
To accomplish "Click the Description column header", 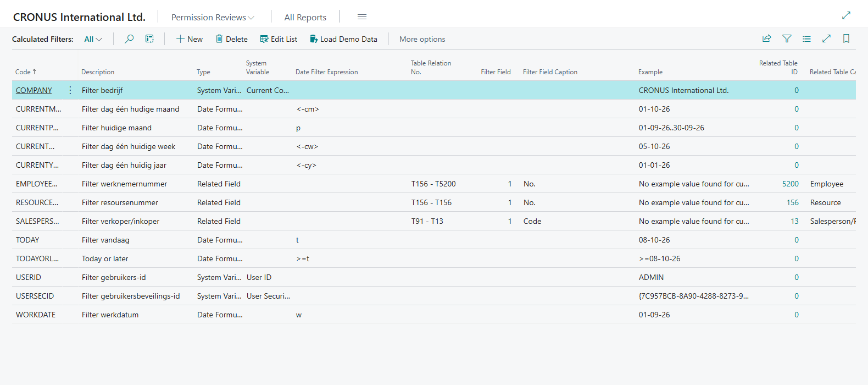I will [98, 72].
